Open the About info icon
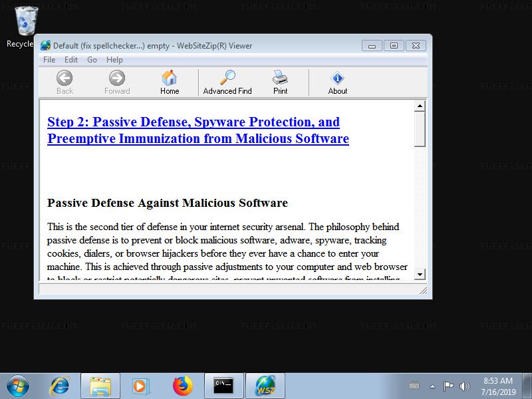This screenshot has height=399, width=532. (338, 78)
